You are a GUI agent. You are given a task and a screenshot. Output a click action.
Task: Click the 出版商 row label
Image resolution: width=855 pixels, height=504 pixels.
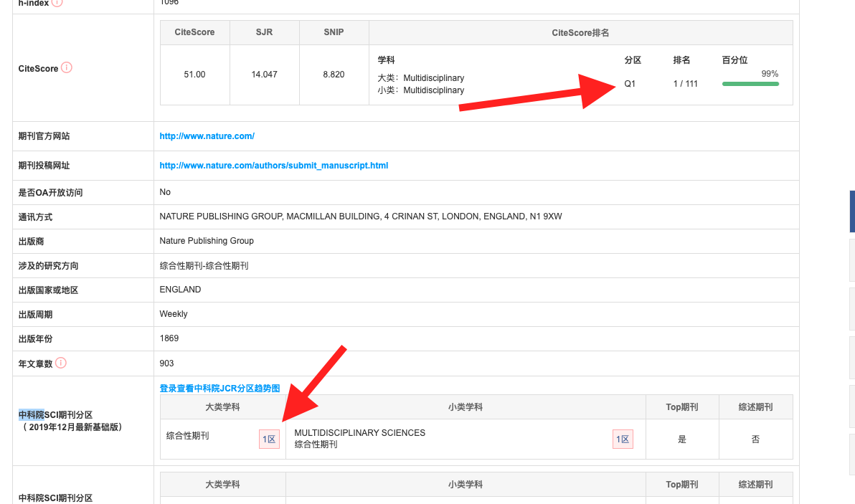pos(31,242)
